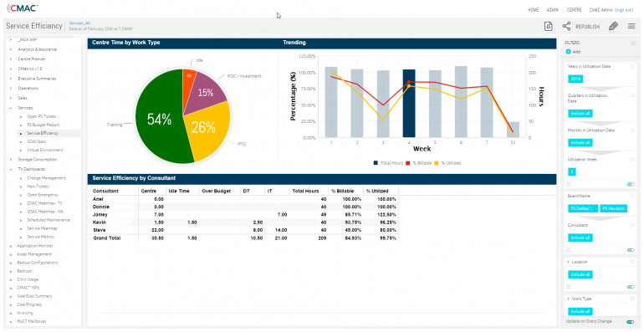
Task: Click the Total Hours legend swatch
Action: pos(376,163)
